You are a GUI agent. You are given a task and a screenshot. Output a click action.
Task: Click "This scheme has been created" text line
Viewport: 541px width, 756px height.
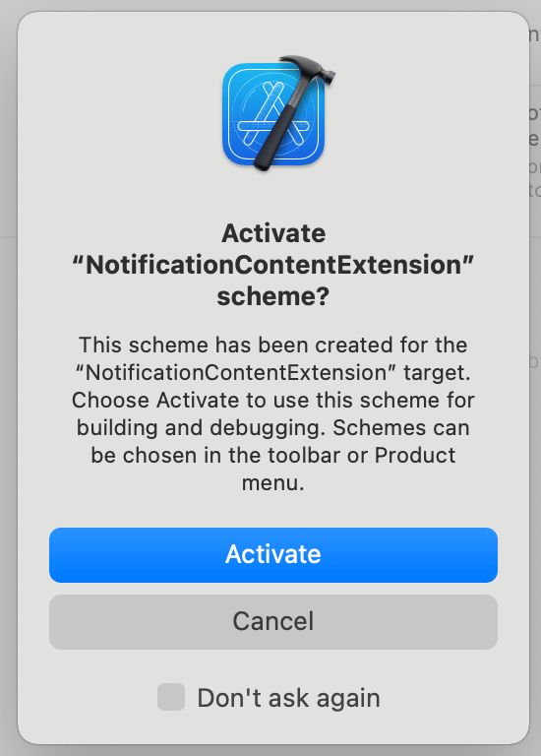pos(273,345)
